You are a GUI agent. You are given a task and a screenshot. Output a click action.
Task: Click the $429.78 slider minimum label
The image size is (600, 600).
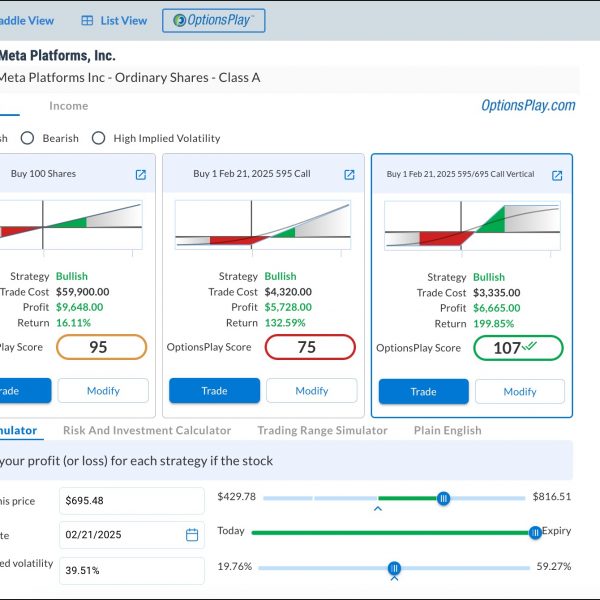[x=236, y=497]
